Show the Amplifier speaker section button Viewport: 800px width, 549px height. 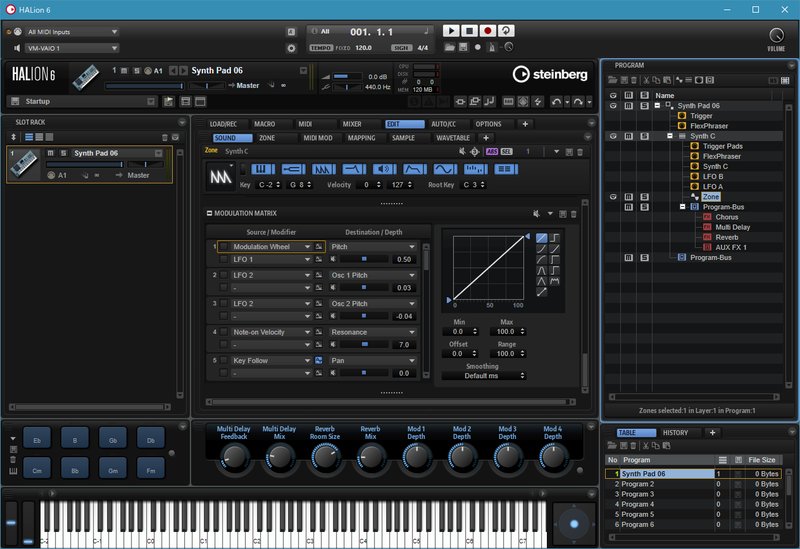click(x=384, y=169)
